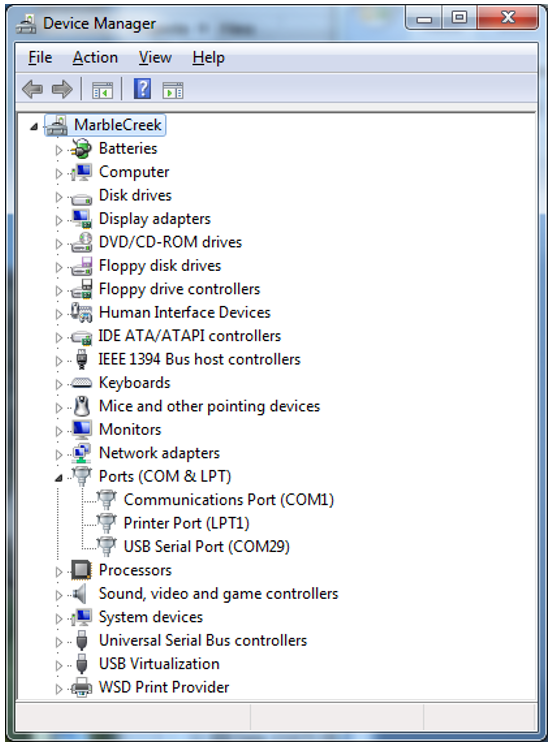Select Printer Port (LPT1) device
This screenshot has width=552, height=746.
tap(187, 523)
